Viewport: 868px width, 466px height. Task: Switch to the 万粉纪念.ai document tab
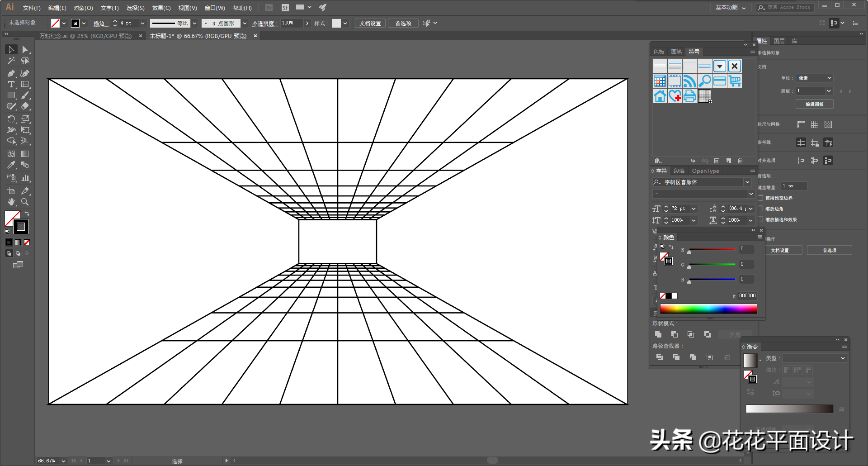(x=85, y=36)
